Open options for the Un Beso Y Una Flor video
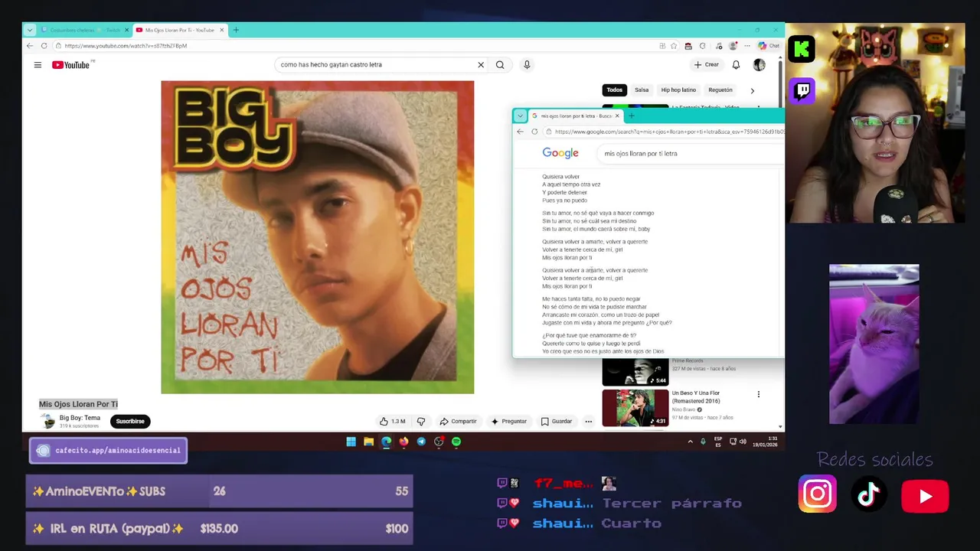 759,395
